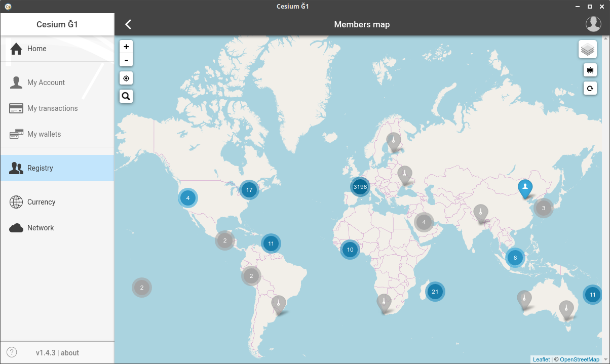This screenshot has height=364, width=610.
Task: Select the gray marker in India
Action: coord(481,214)
